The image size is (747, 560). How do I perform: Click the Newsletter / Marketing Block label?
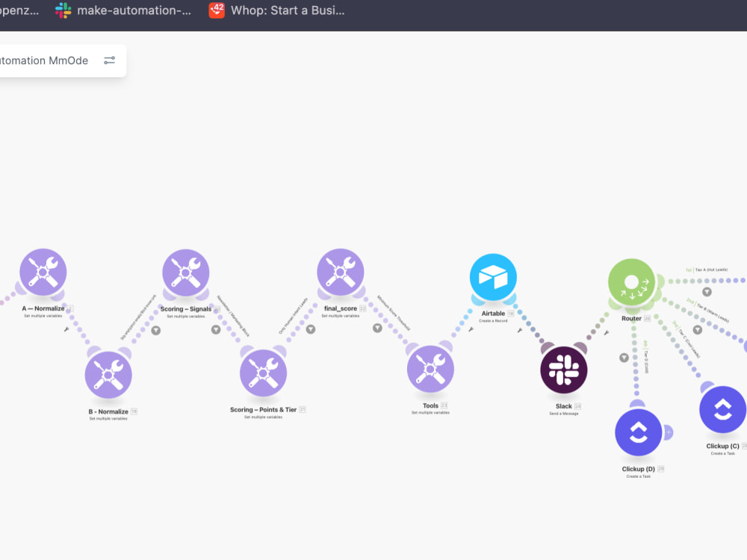(233, 316)
